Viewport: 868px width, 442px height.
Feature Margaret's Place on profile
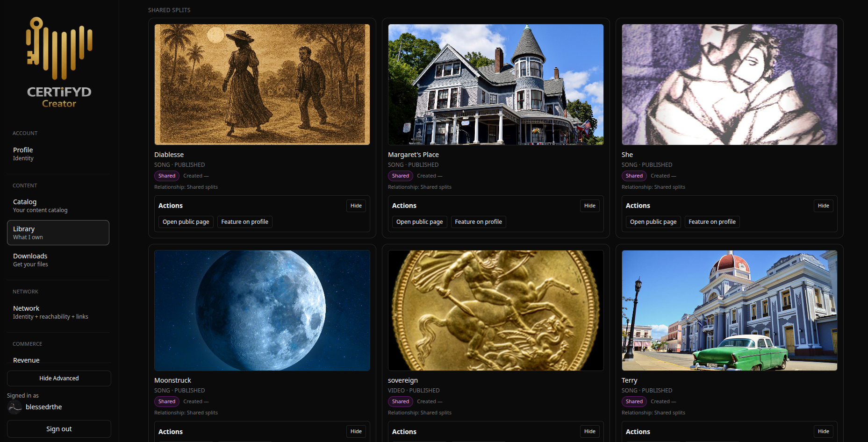479,222
